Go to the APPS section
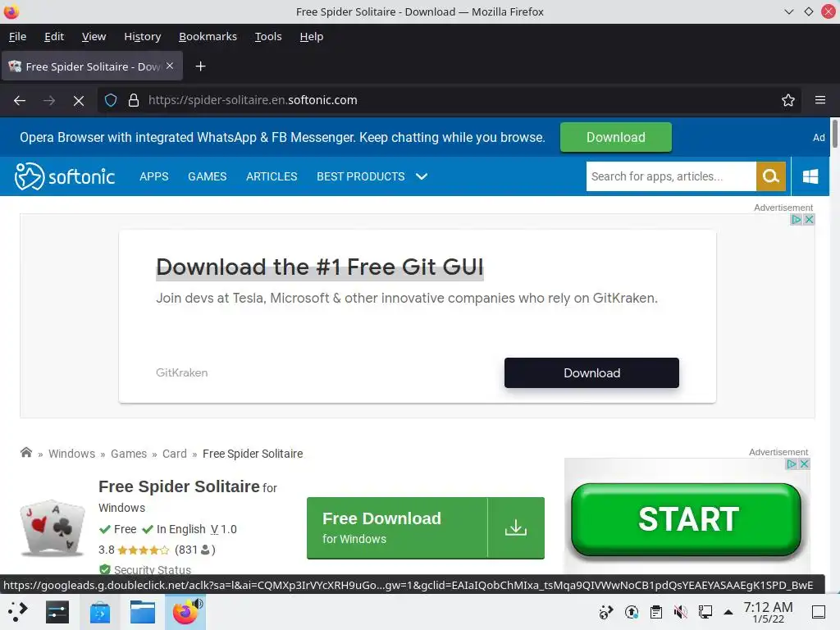The height and width of the screenshot is (630, 840). tap(153, 176)
